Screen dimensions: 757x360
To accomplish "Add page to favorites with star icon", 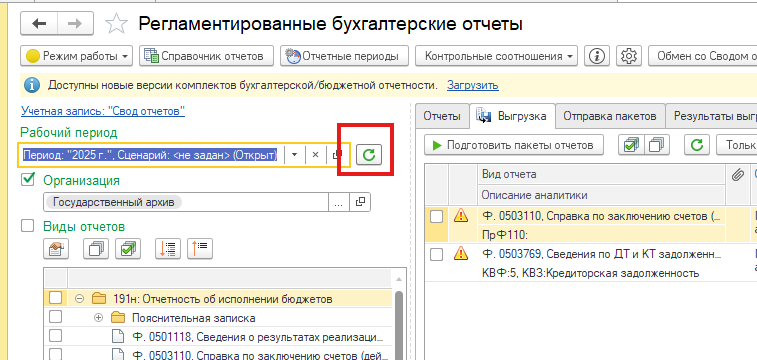I will click(x=116, y=24).
